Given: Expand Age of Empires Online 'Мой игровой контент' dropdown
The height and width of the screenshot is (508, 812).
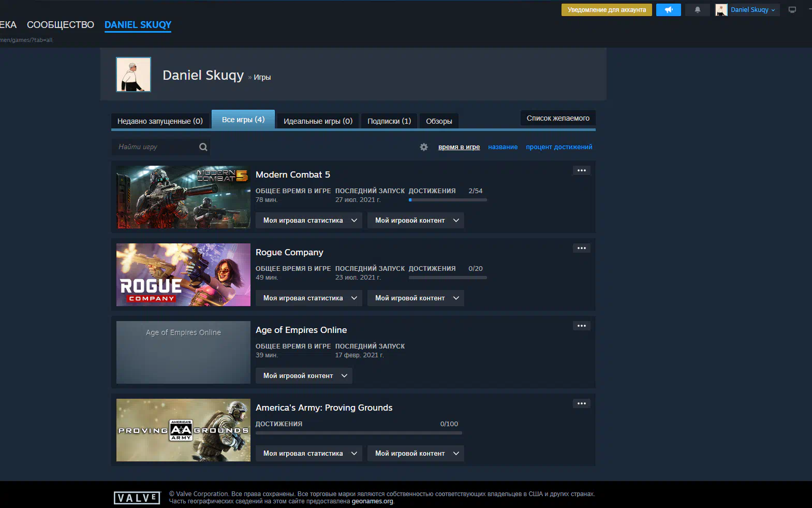Looking at the screenshot, I should 304,376.
